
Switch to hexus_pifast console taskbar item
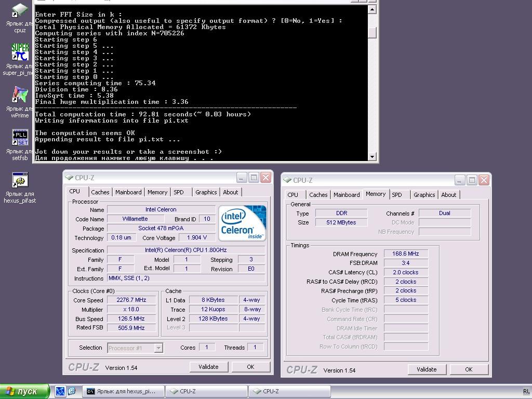(123, 391)
